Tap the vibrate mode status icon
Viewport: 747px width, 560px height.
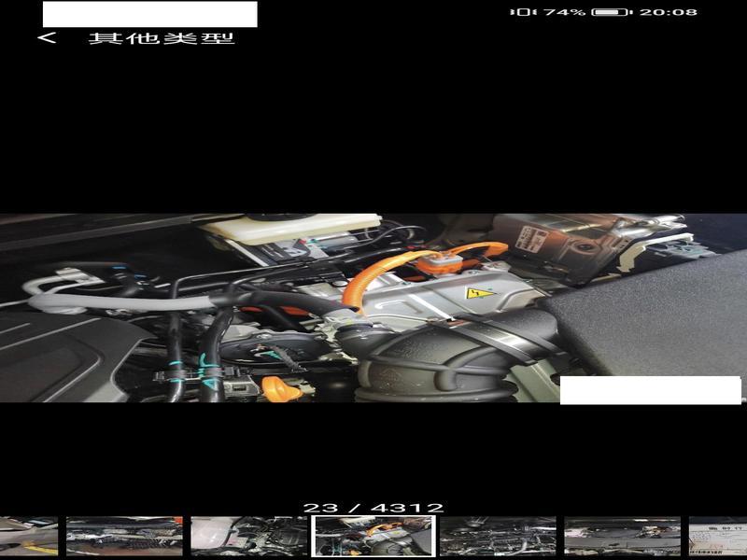(x=522, y=12)
